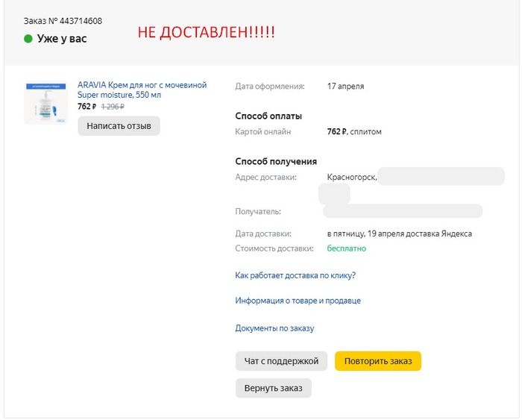
Task: Click 'Вернуть заказ' to return order
Action: [x=274, y=388]
